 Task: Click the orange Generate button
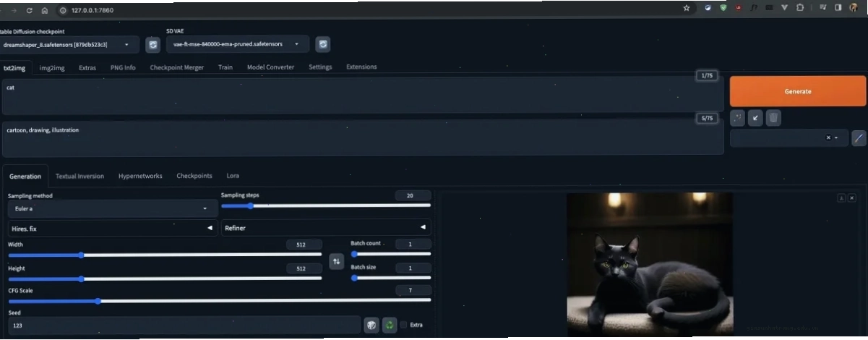click(x=798, y=91)
